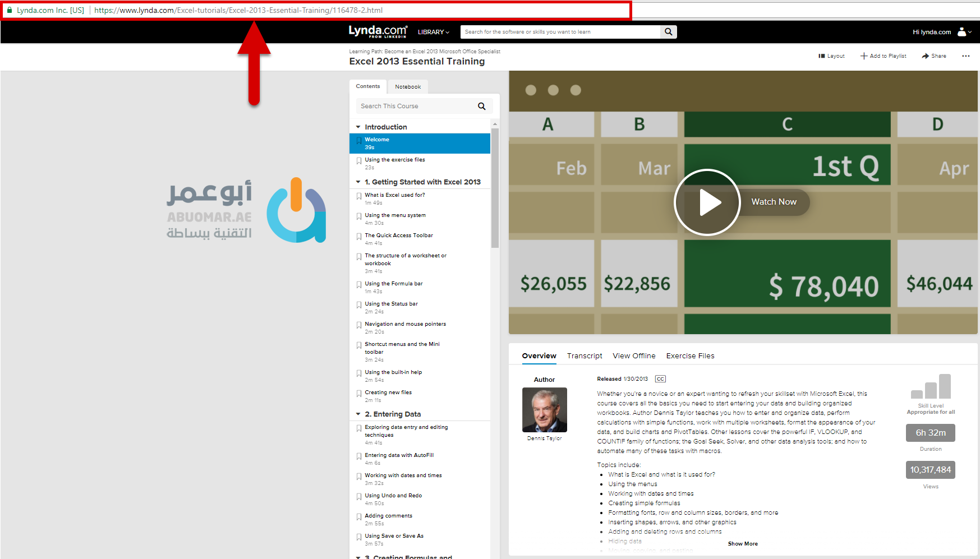Click the Show More link
Screen dimensions: 980x559
pyautogui.click(x=742, y=544)
